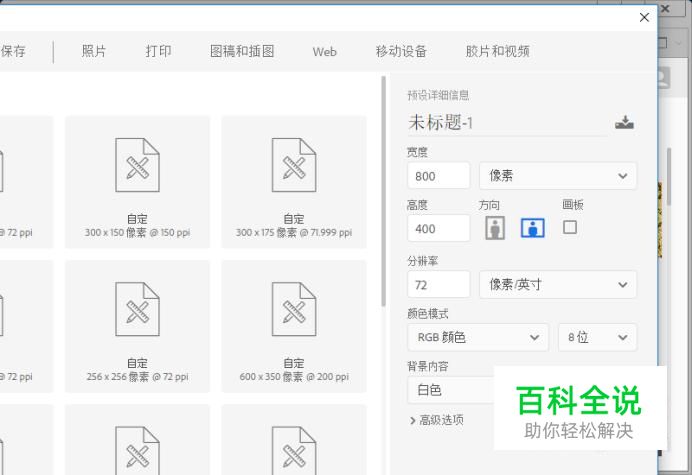The height and width of the screenshot is (475, 692).
Task: Click the height field showing 400
Action: 438,228
